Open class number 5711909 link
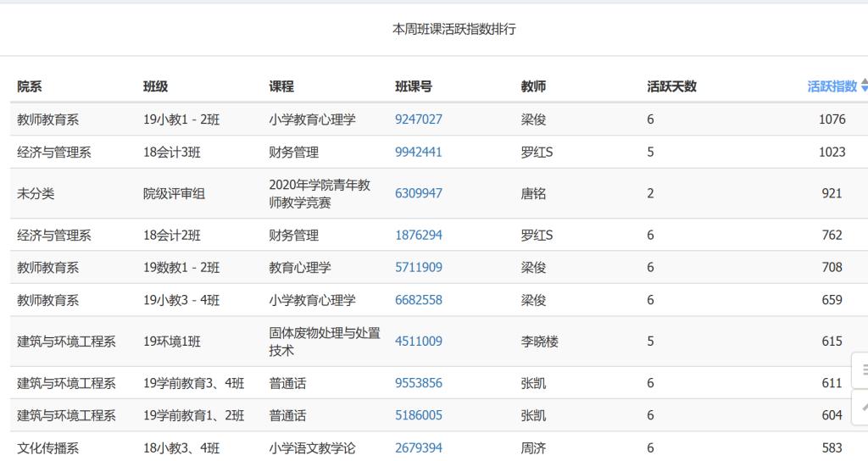This screenshot has height=461, width=868. (418, 268)
